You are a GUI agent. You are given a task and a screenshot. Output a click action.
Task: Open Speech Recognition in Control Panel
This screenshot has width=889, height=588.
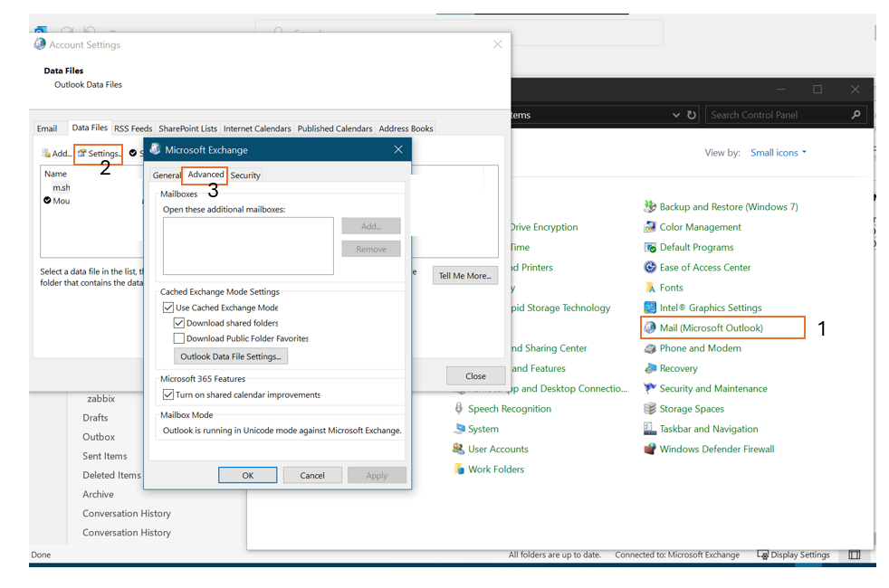502,409
